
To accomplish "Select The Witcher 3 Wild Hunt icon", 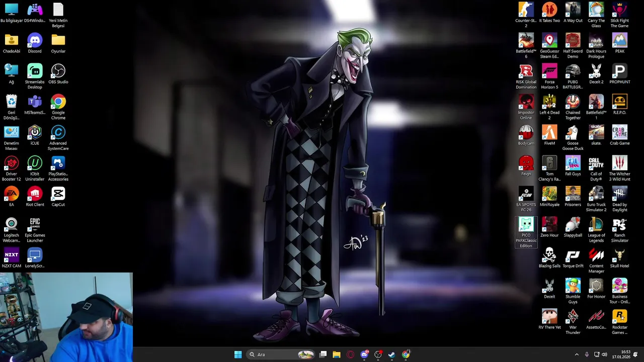I will pyautogui.click(x=619, y=168).
